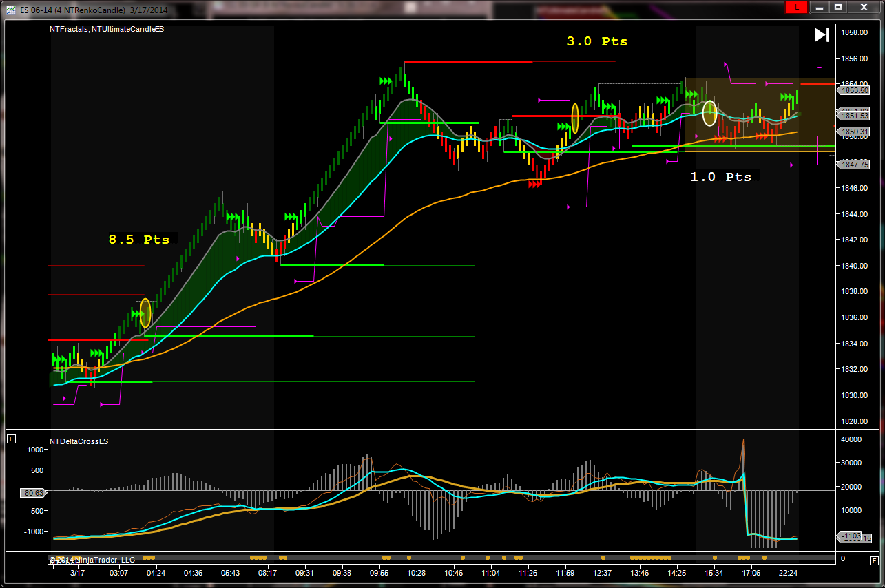The height and width of the screenshot is (588, 885).
Task: Click the skip-to-latest-bar arrow icon
Action: [821, 35]
